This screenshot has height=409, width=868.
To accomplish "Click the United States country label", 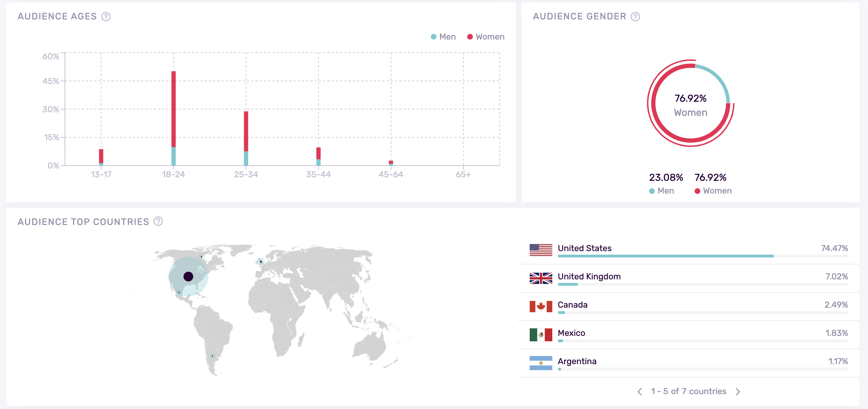I will (x=584, y=248).
